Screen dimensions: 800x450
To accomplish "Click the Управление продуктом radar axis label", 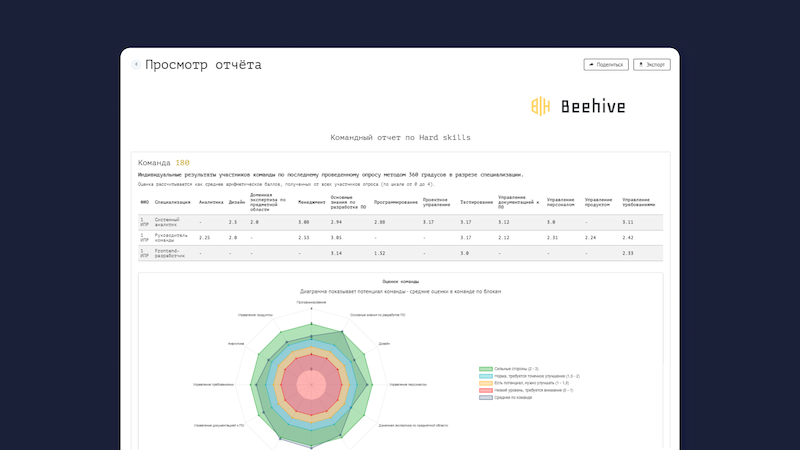I will click(255, 315).
